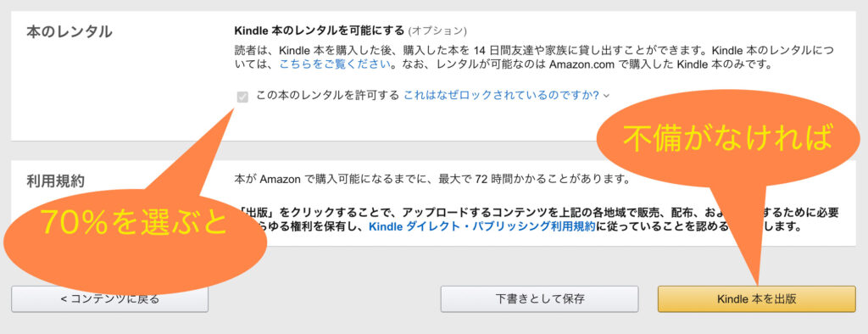Open the こちらをご覧ください link

pyautogui.click(x=336, y=64)
